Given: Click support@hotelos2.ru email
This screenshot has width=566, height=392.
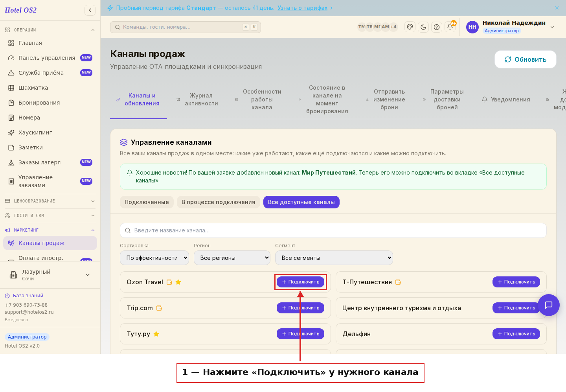Looking at the screenshot, I should point(29,312).
